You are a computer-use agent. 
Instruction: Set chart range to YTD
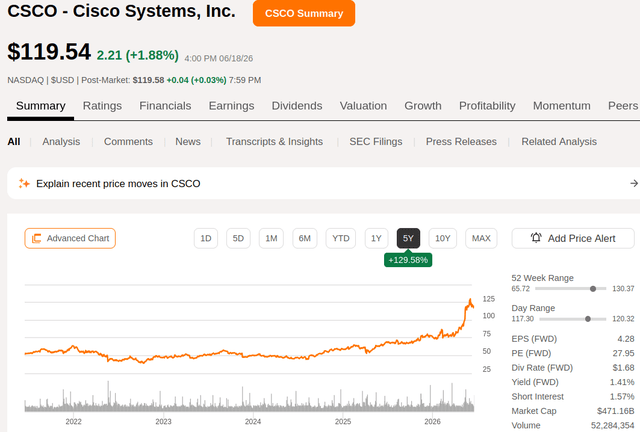coord(341,238)
